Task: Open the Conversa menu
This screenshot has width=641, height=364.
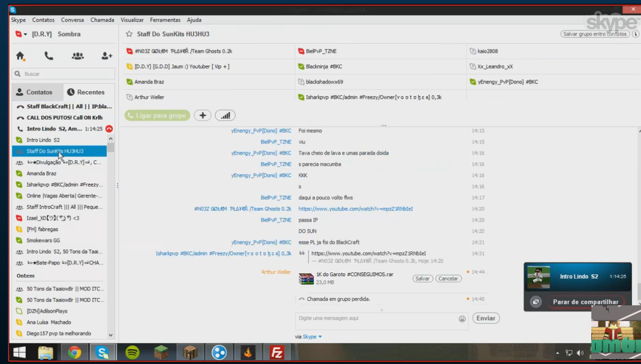Action: click(73, 20)
